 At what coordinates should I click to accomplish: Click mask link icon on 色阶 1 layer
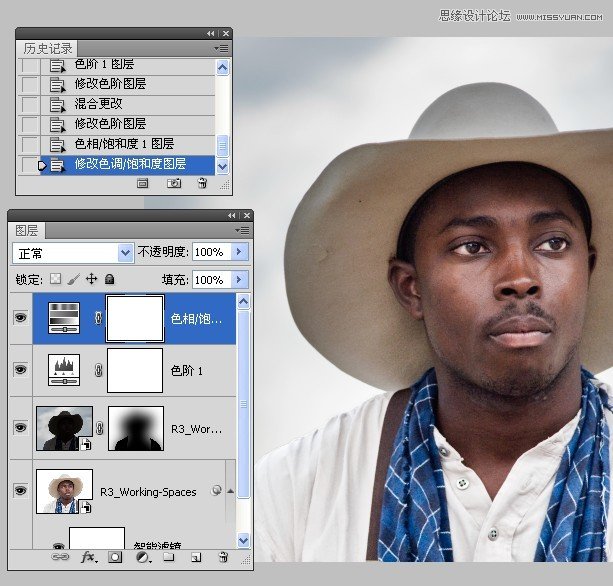pos(99,370)
